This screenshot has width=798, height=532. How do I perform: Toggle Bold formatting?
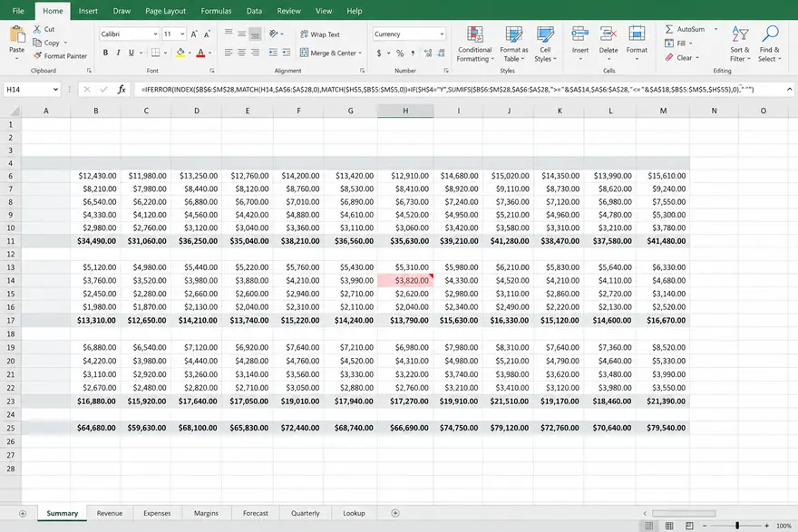(x=105, y=53)
